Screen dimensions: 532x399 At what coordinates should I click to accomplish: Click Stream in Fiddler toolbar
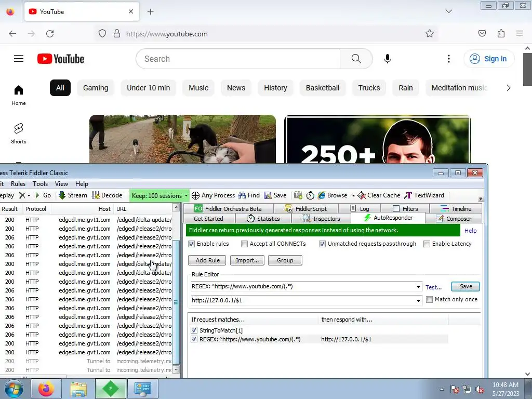pos(73,195)
